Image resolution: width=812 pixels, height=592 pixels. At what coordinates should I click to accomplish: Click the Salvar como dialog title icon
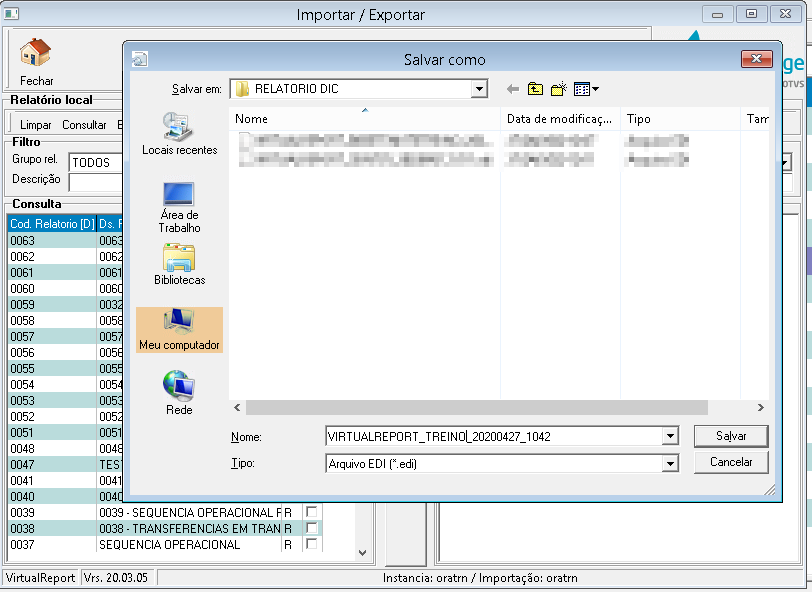[140, 60]
